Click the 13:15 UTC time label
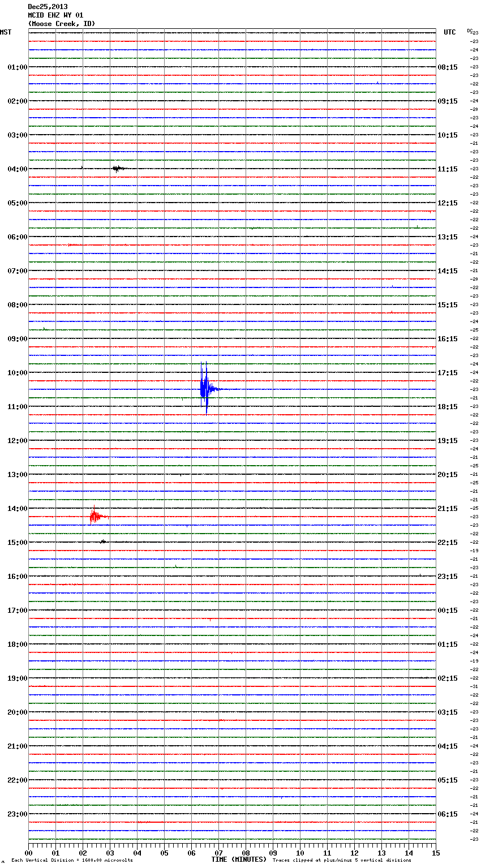The width and height of the screenshot is (481, 868). 448,237
